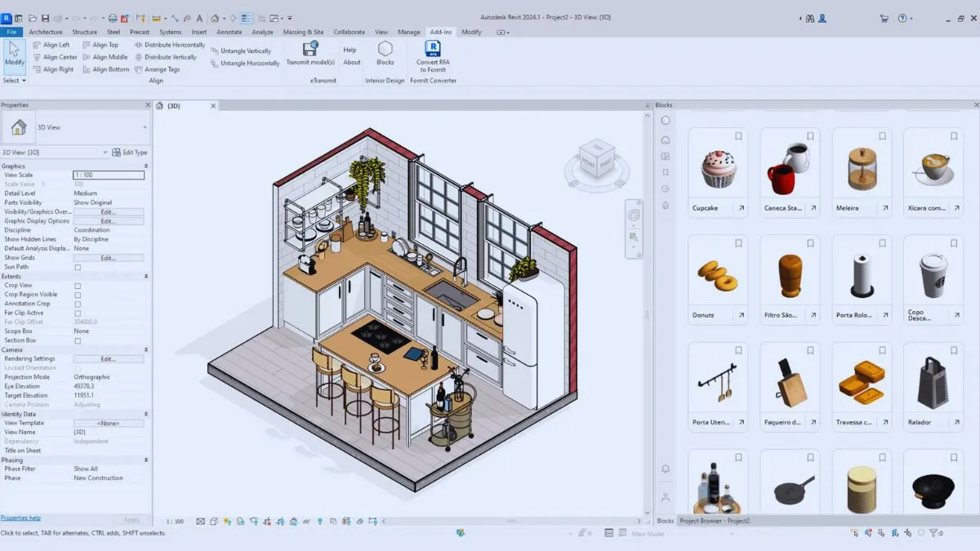Enable the Sun Path checkbox
Image resolution: width=980 pixels, height=551 pixels.
click(x=78, y=267)
